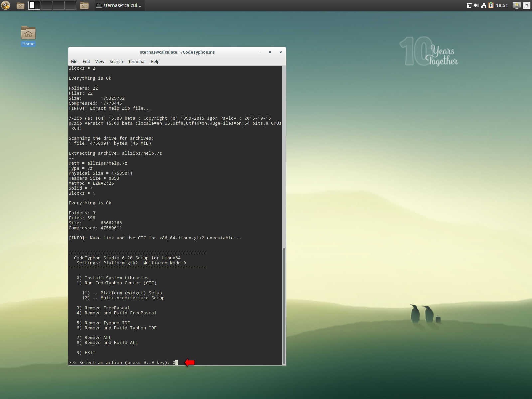532x399 pixels.
Task: Expand the View menu
Action: tap(100, 61)
